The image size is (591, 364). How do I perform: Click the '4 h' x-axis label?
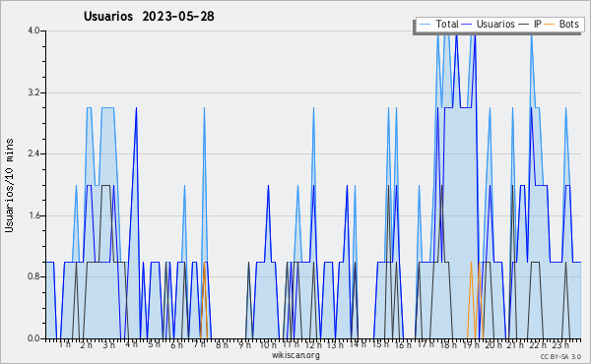[x=132, y=344]
